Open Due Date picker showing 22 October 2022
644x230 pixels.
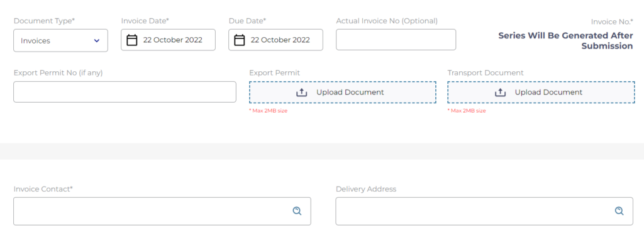275,40
